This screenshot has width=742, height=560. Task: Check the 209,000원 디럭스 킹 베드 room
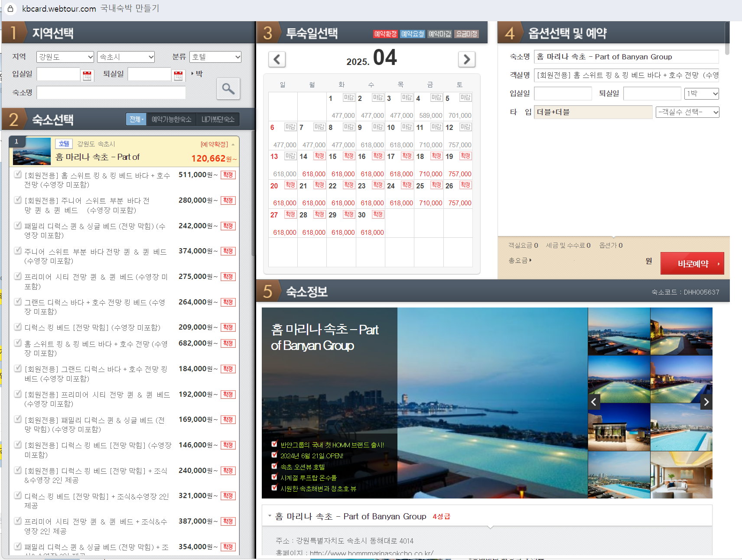[18, 327]
